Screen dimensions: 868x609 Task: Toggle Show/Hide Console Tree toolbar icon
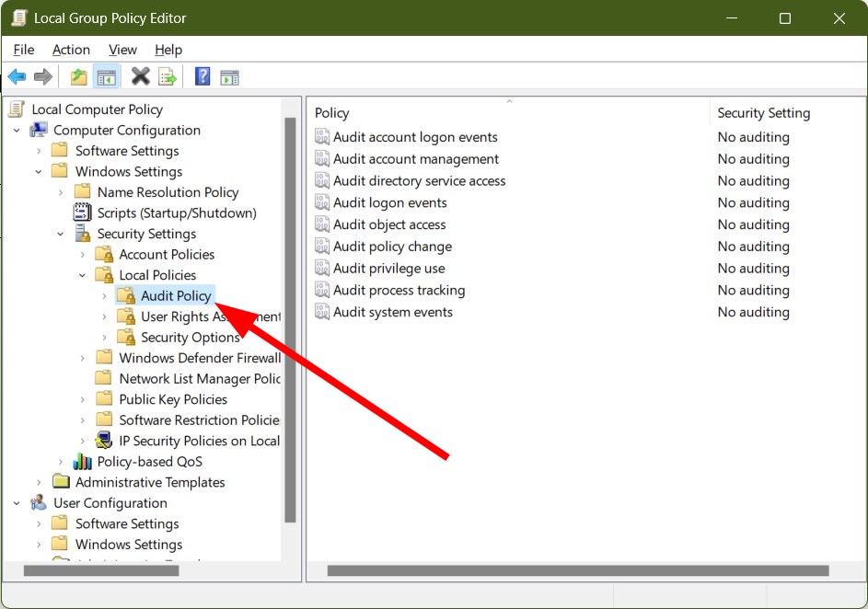point(106,77)
